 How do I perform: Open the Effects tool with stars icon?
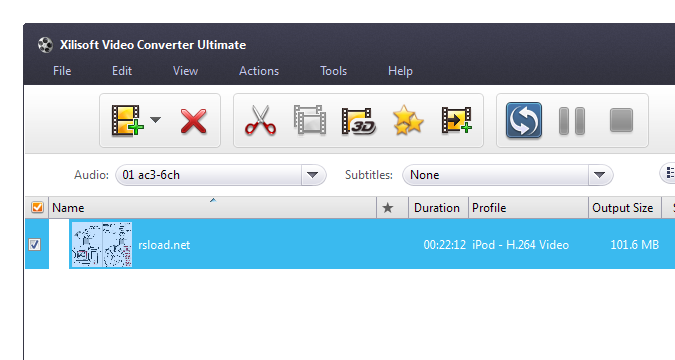point(408,120)
